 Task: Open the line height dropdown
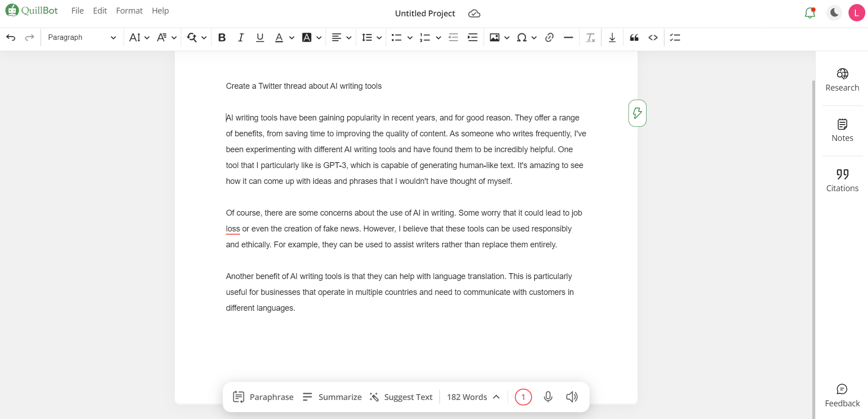[x=372, y=38]
